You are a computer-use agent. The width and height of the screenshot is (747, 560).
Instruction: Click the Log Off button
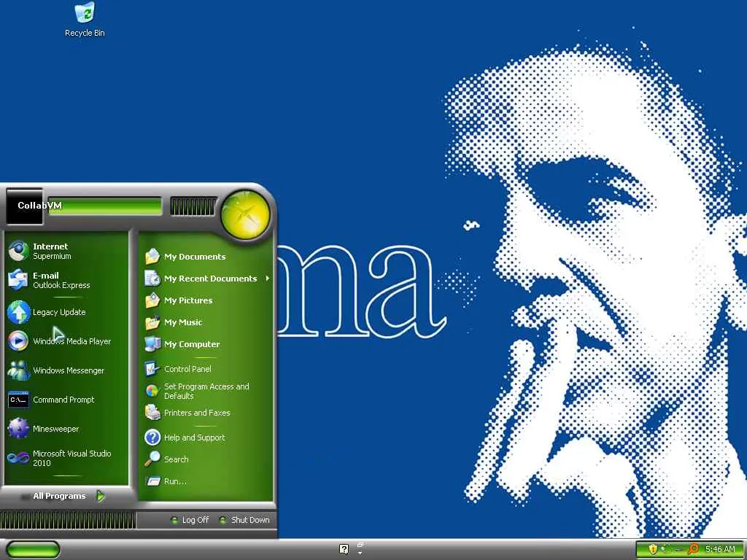[190, 520]
